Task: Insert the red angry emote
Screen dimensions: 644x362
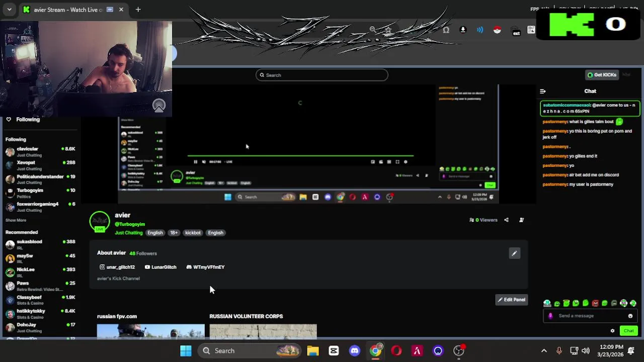Action: pyautogui.click(x=595, y=303)
